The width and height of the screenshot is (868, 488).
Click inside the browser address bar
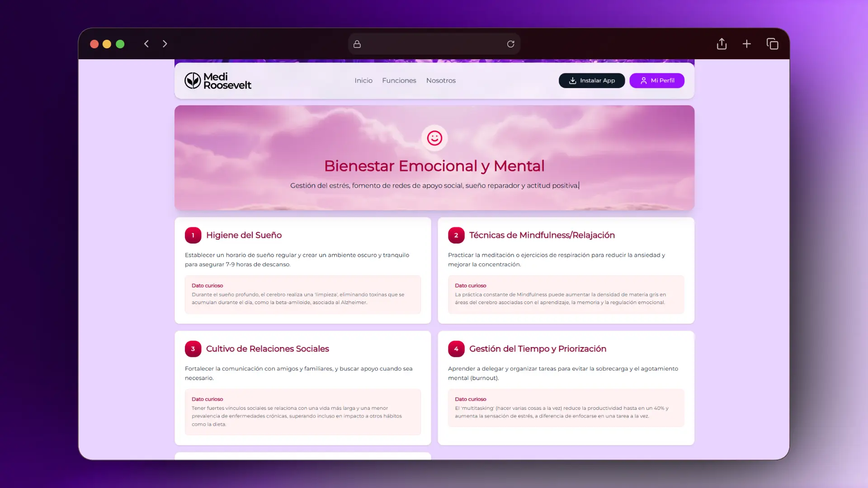(x=434, y=44)
